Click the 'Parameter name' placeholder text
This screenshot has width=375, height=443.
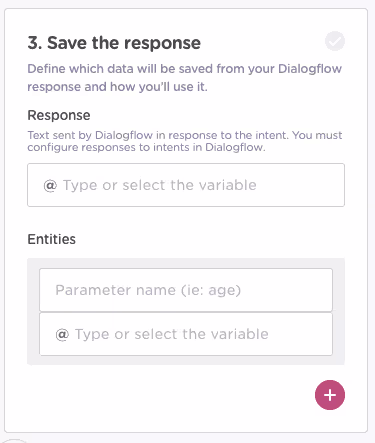pyautogui.click(x=148, y=290)
